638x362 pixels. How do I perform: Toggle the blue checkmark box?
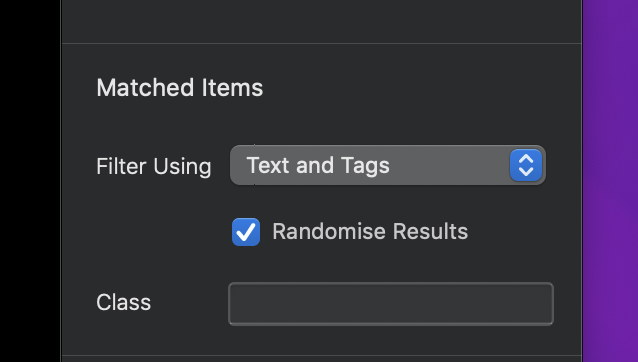(x=246, y=232)
